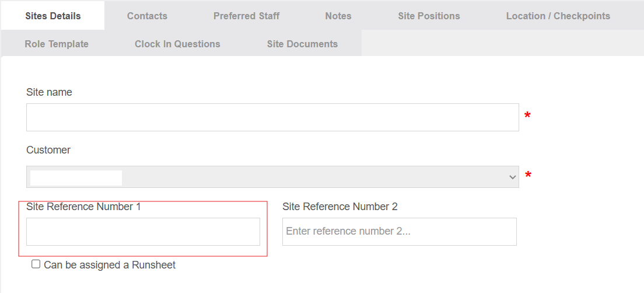Viewport: 644px width, 293px height.
Task: Open the Preferred Staff tab
Action: click(x=246, y=16)
